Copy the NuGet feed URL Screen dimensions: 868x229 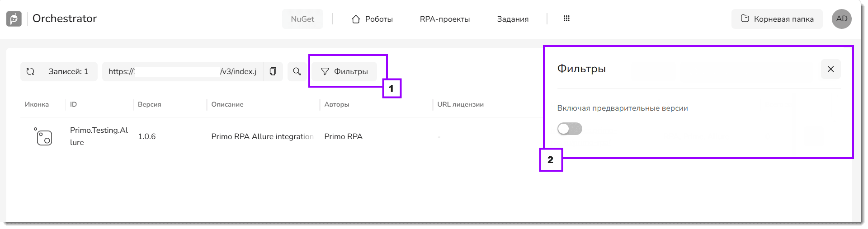[x=273, y=71]
